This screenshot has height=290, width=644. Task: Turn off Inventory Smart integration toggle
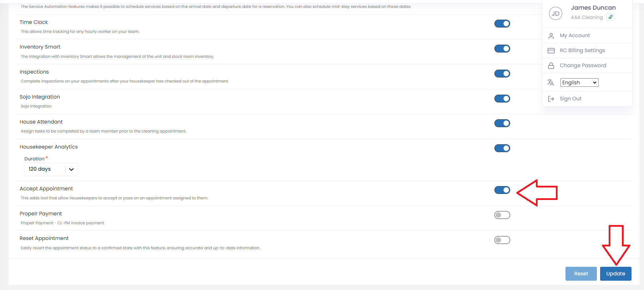coord(502,49)
